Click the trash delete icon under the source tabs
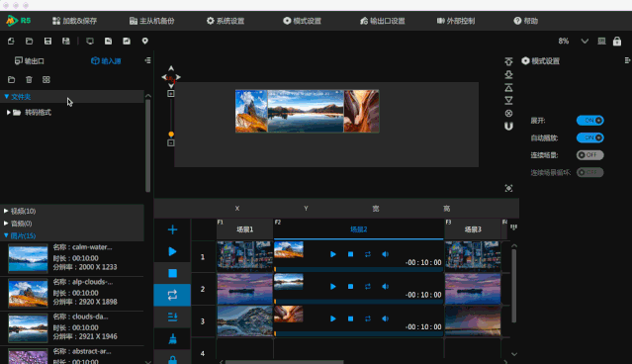 (29, 79)
